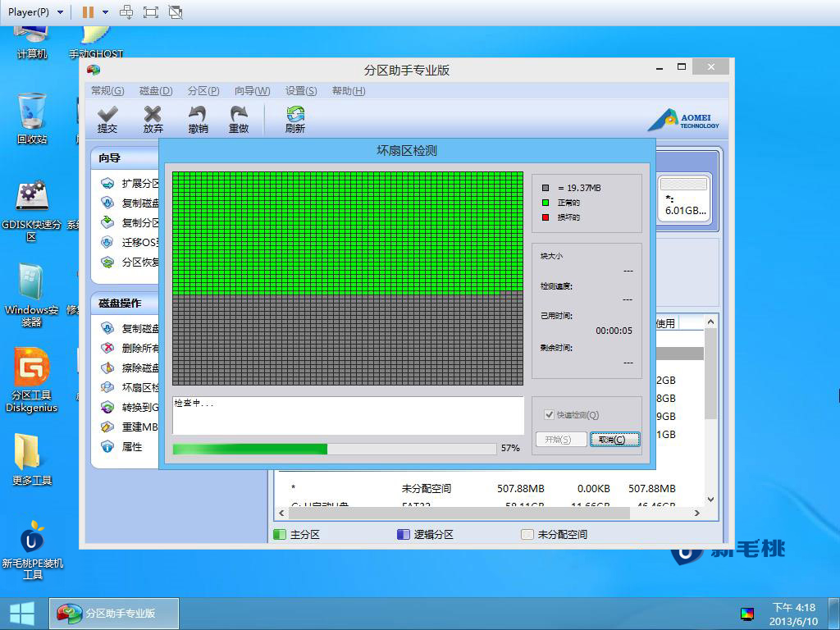
Task: Open the 磁盘(D) menu
Action: 156,91
